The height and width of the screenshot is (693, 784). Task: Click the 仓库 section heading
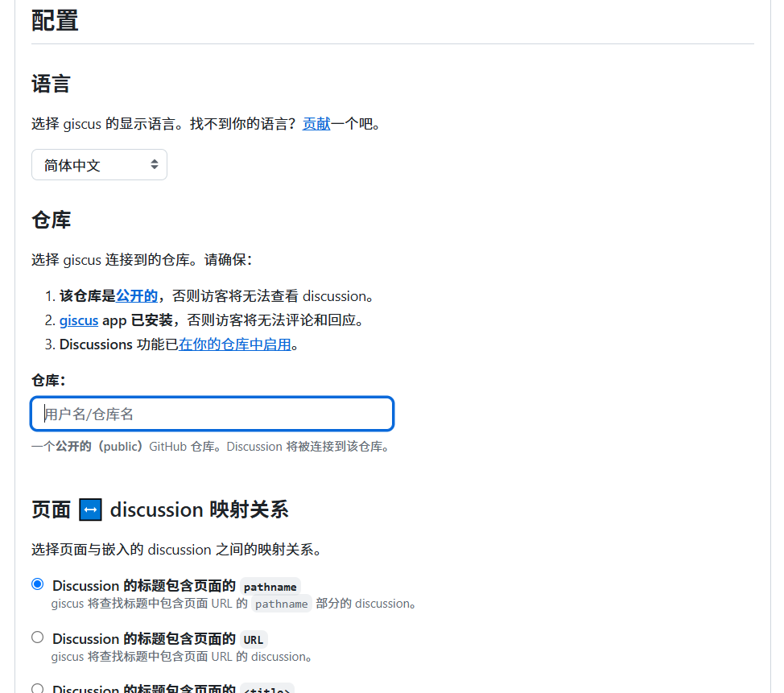pyautogui.click(x=51, y=220)
